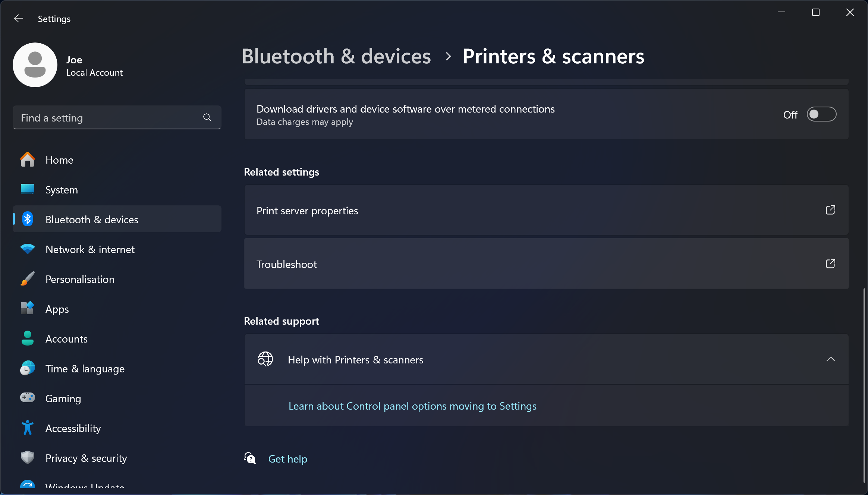Click Learn about Control panel options moving
The width and height of the screenshot is (868, 495).
click(412, 406)
